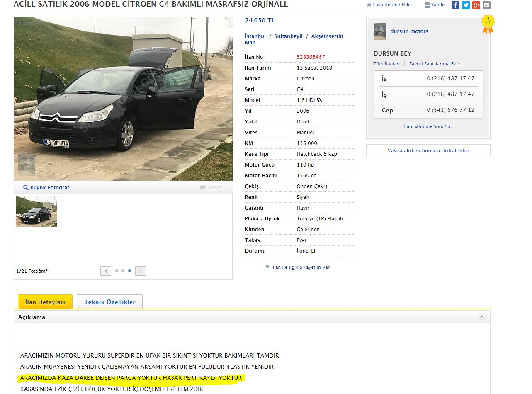Select the İlan Detayları tab

(x=45, y=302)
